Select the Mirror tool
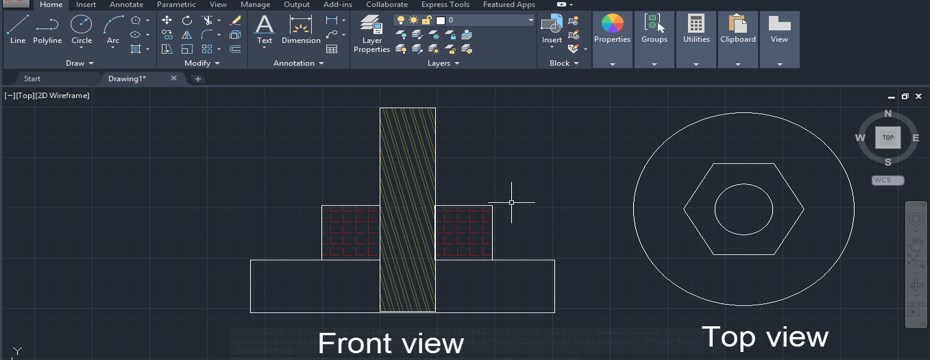This screenshot has height=360, width=930. point(187,34)
